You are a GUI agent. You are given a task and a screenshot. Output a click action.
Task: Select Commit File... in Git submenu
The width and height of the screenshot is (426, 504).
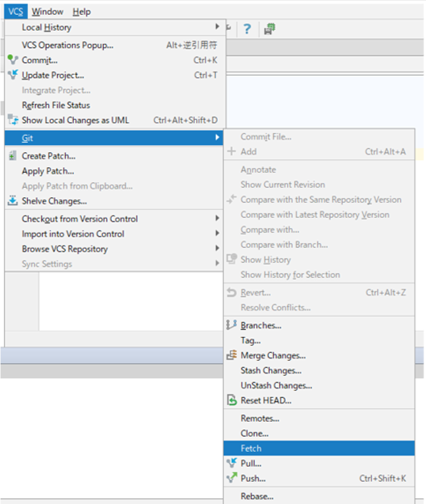[x=319, y=137]
